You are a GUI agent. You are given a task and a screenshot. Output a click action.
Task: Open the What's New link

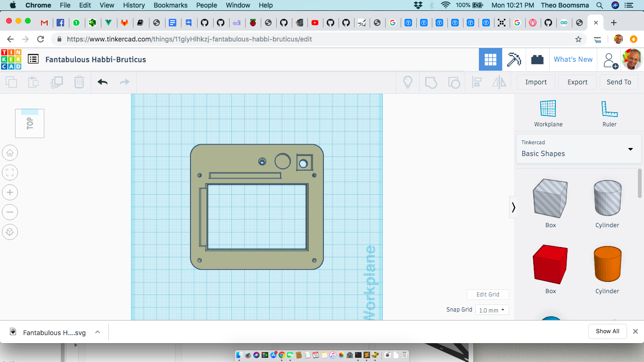coord(573,59)
